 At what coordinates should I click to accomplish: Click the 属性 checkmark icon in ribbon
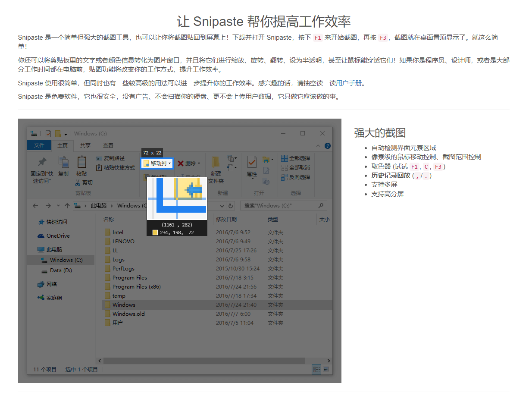click(x=252, y=162)
